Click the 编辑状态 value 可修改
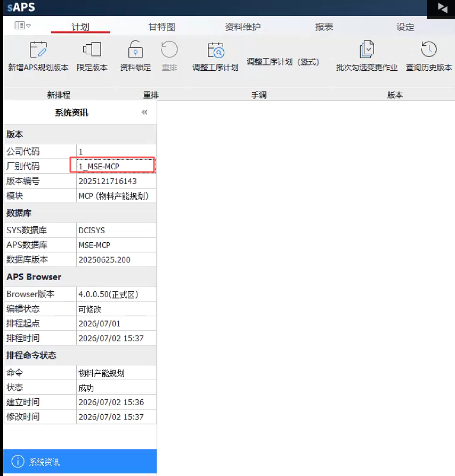 [116, 309]
